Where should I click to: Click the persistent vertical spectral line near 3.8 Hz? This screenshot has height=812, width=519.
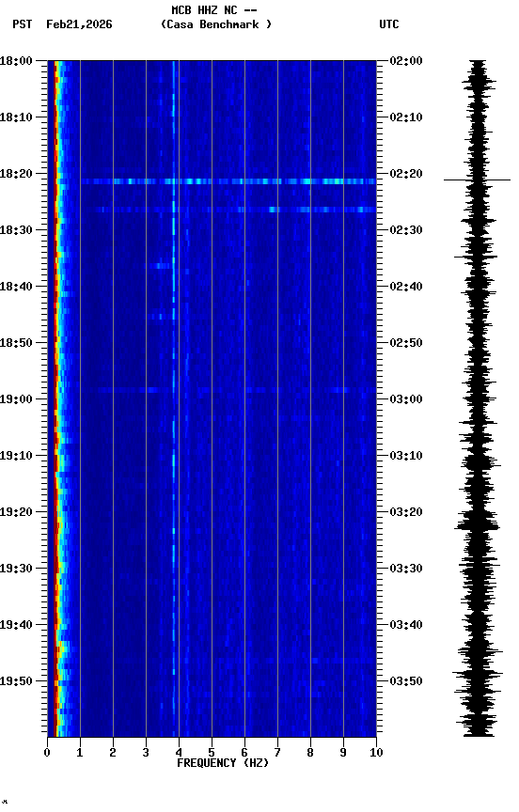coord(174,398)
